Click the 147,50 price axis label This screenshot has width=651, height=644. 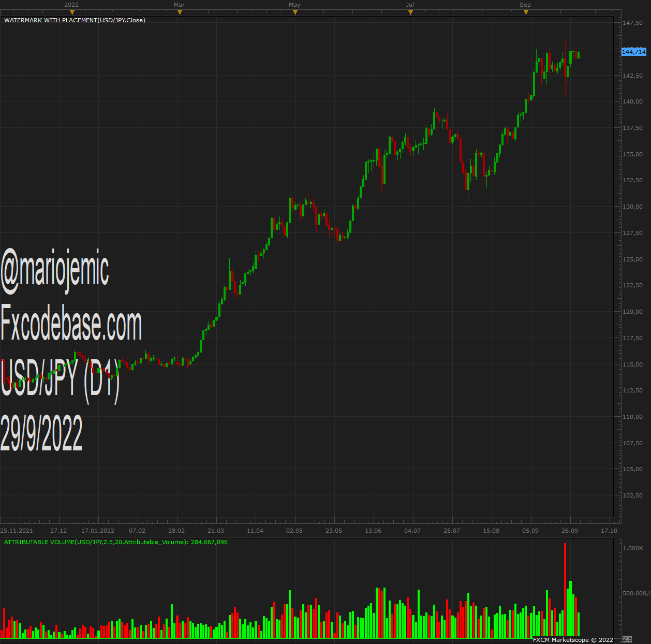coord(633,23)
